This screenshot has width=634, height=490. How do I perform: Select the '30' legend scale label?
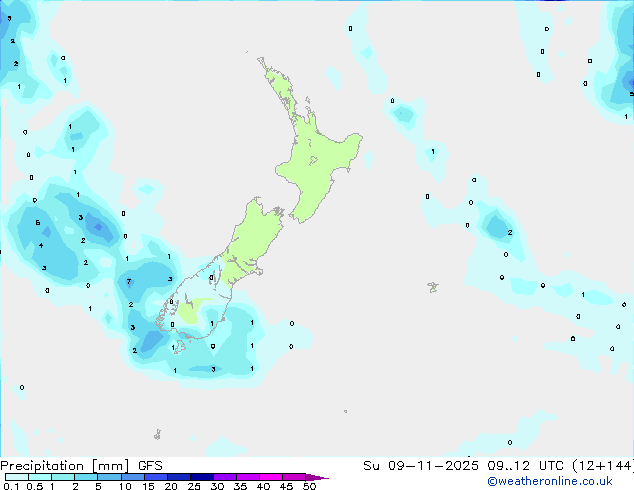click(217, 486)
